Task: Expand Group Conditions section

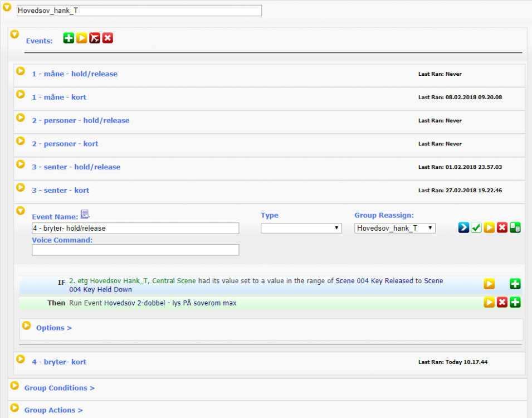Action: coord(59,388)
